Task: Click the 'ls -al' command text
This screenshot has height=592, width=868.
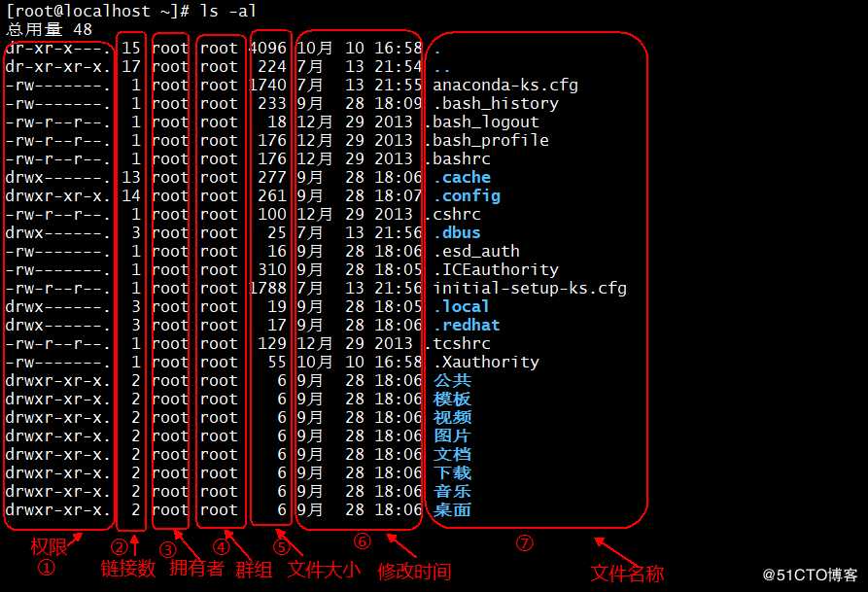Action: coord(227,11)
